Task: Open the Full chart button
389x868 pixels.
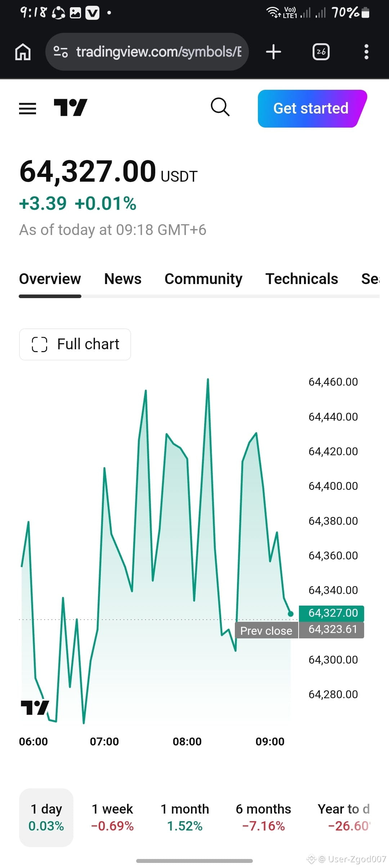Action: point(75,344)
